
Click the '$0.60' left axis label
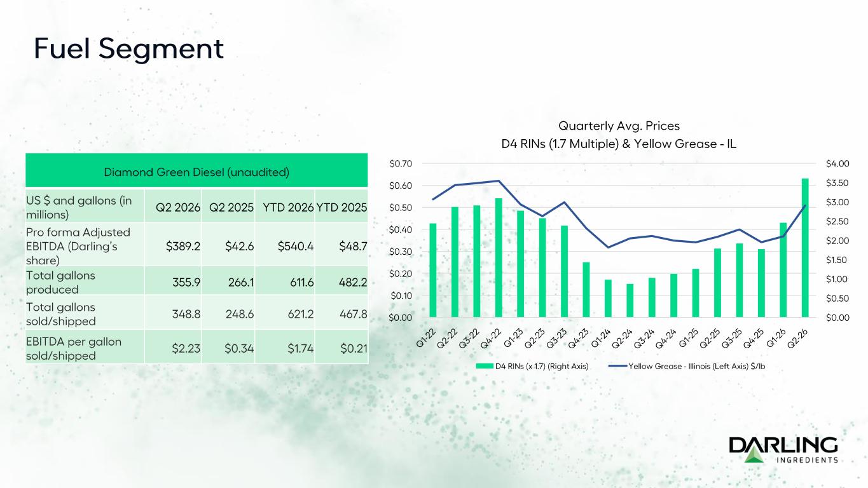402,186
